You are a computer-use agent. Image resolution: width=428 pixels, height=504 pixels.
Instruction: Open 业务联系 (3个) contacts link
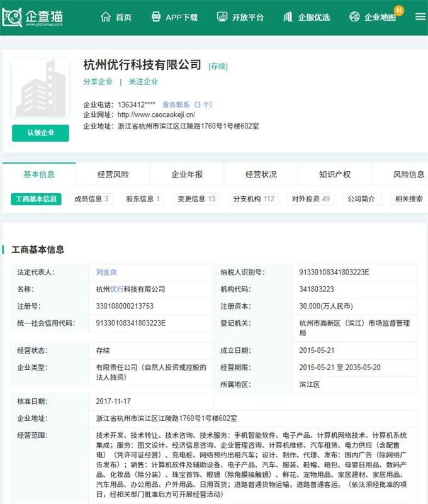pyautogui.click(x=187, y=104)
